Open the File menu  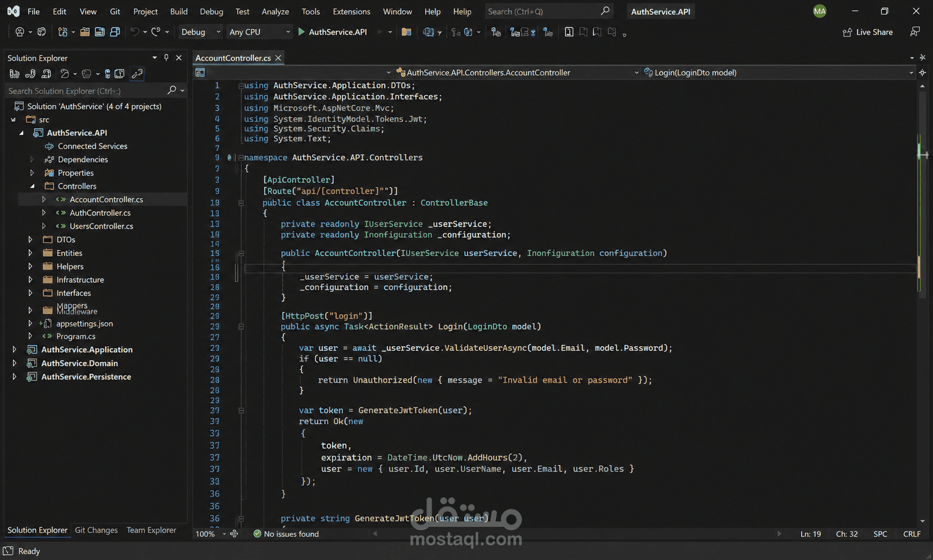click(x=33, y=12)
